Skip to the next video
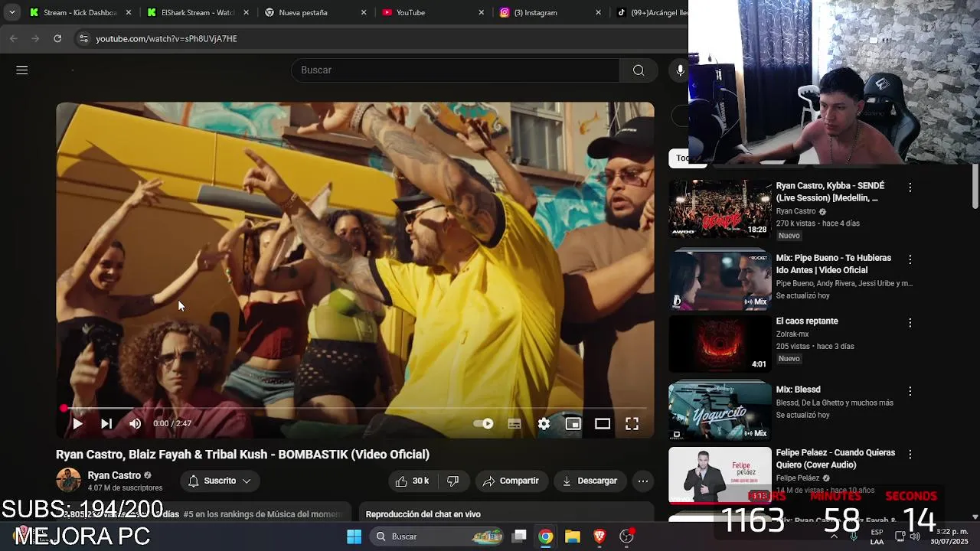This screenshot has height=551, width=980. click(x=106, y=423)
